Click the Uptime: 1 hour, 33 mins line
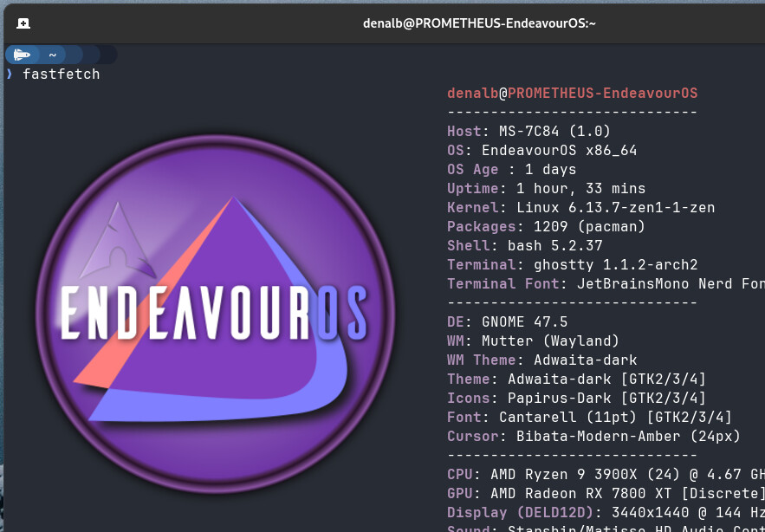The width and height of the screenshot is (765, 532). (x=547, y=188)
